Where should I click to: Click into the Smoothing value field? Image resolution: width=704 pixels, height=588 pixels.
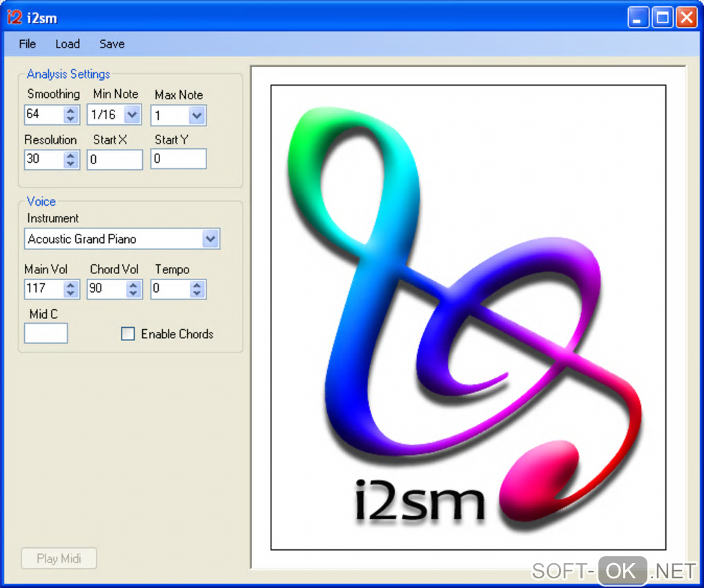pos(44,115)
